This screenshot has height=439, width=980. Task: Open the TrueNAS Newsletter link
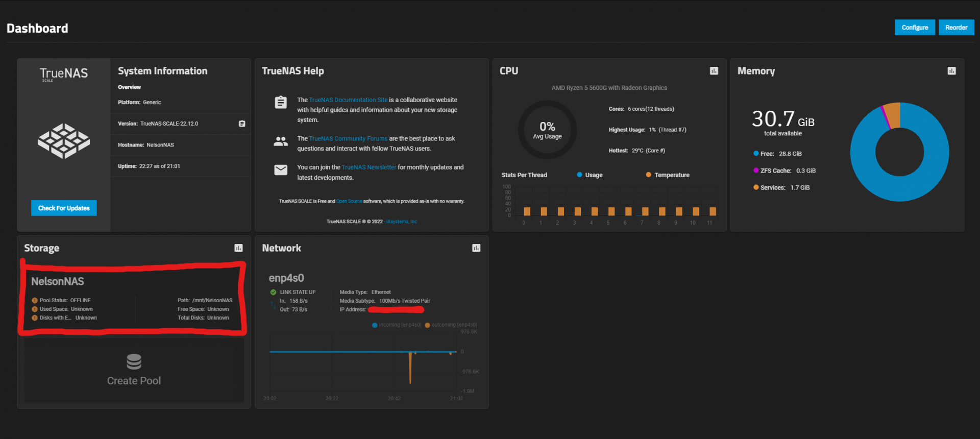click(x=369, y=167)
